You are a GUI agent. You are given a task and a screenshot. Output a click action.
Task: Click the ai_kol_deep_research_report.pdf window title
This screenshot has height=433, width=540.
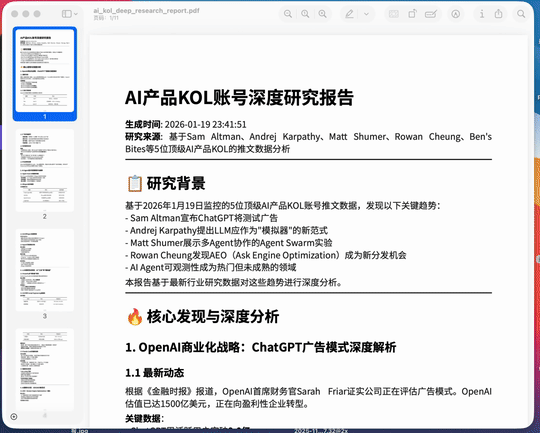[x=146, y=11]
